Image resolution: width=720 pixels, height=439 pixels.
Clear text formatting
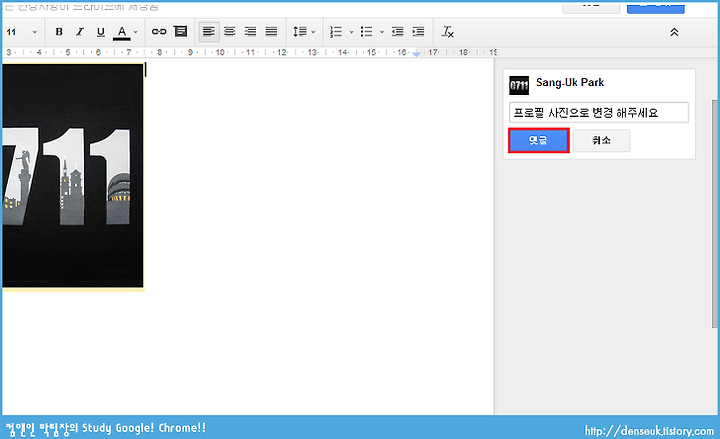448,32
